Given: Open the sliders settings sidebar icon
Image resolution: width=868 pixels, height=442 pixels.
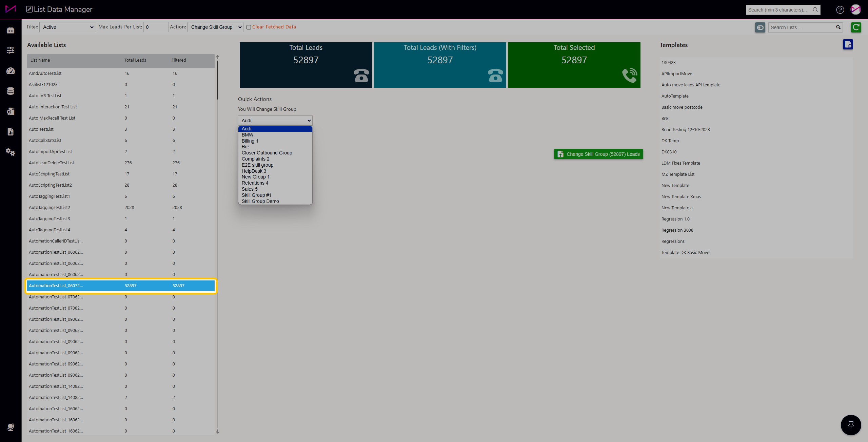Looking at the screenshot, I should [x=11, y=50].
